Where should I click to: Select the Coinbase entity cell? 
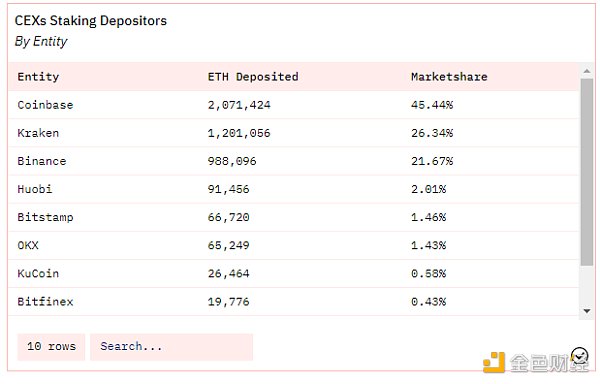pos(45,105)
